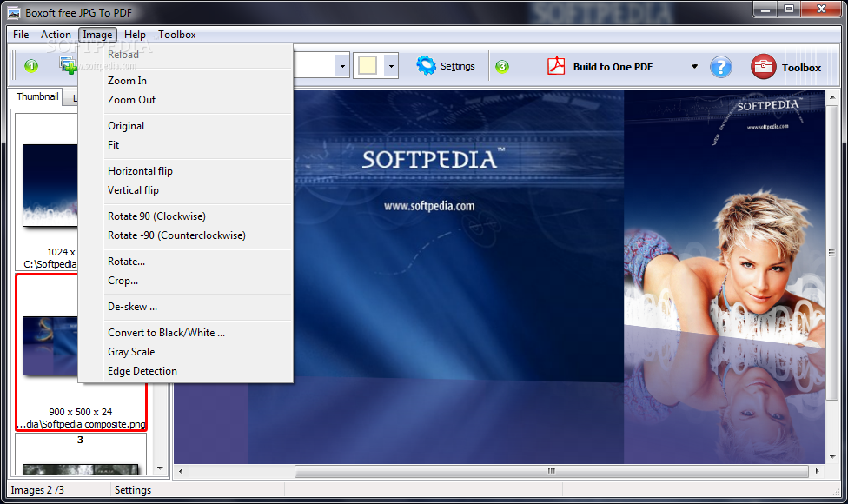
Task: Open the Action menu
Action: (56, 35)
